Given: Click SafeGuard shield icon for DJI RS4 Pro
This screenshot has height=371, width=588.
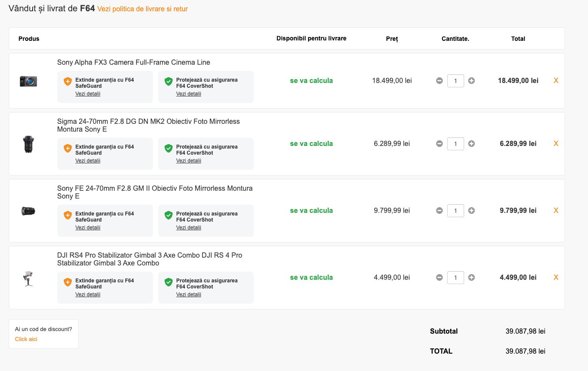Looking at the screenshot, I should coord(67,282).
